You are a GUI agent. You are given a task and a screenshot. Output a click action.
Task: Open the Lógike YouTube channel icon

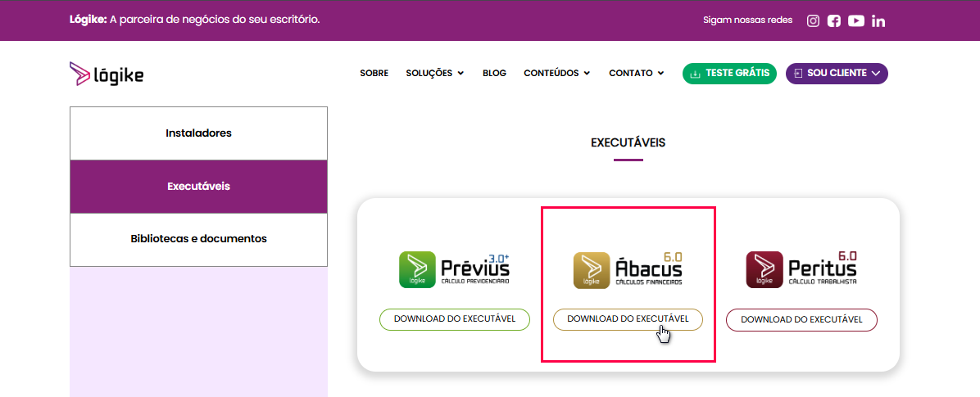point(855,20)
